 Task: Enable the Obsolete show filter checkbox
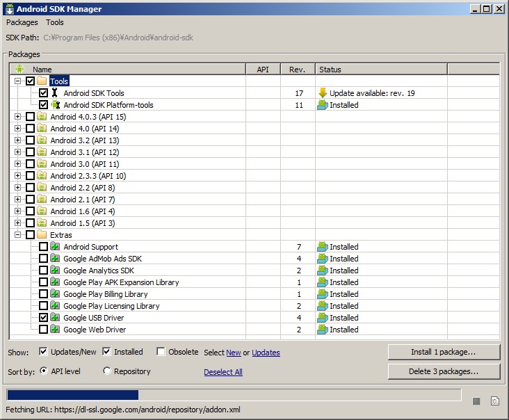[x=161, y=352]
